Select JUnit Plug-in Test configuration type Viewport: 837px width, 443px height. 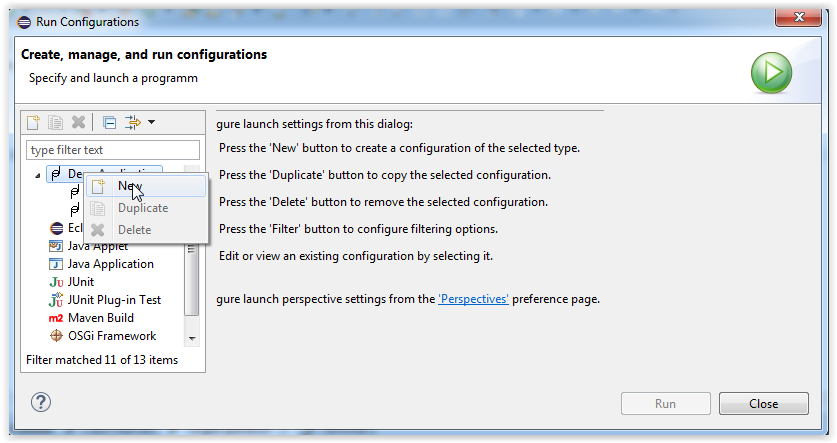click(114, 300)
